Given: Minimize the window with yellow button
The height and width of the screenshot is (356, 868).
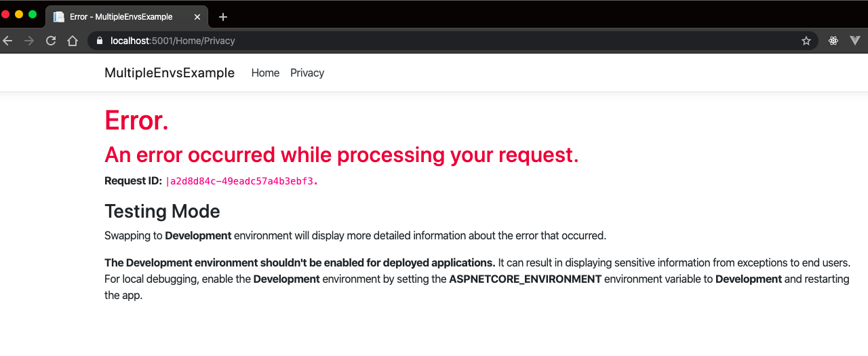Looking at the screenshot, I should 19,14.
